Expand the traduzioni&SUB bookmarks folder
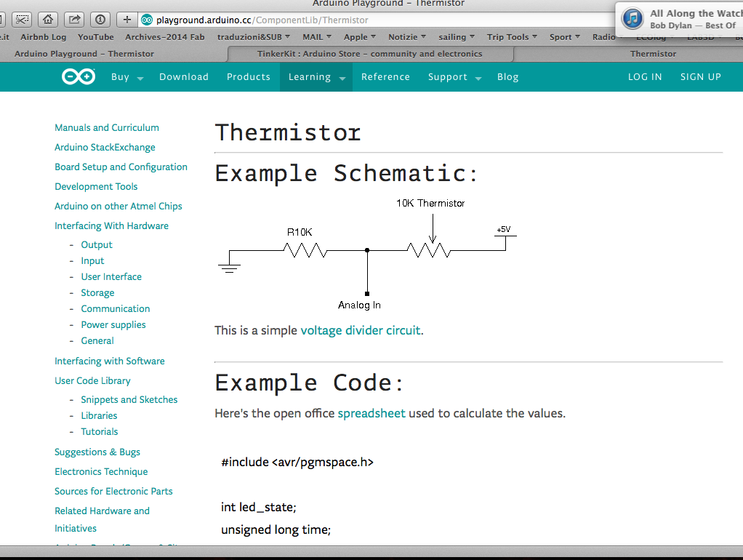Image resolution: width=743 pixels, height=560 pixels. pos(254,37)
